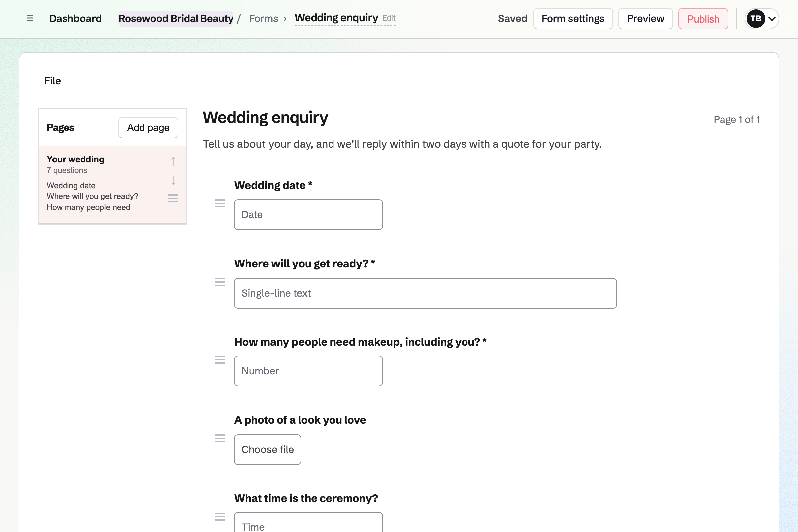Image resolution: width=798 pixels, height=532 pixels.
Task: Preview the form
Action: (645, 19)
